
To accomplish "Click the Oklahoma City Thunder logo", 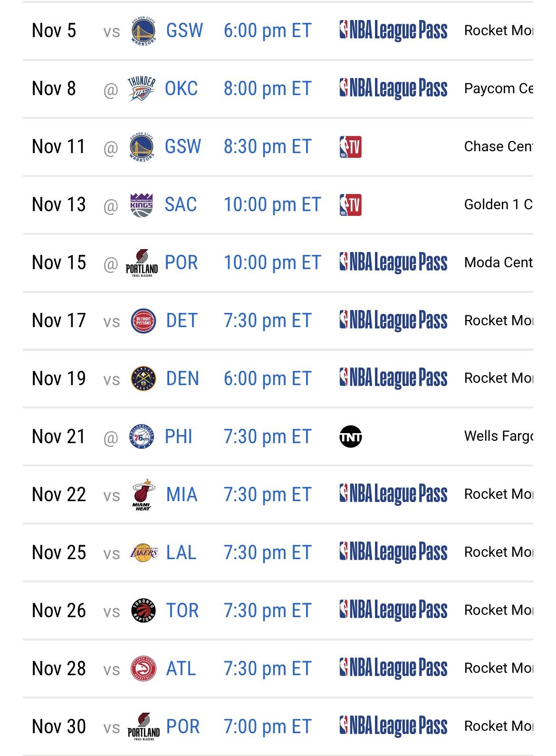I will coord(141,89).
